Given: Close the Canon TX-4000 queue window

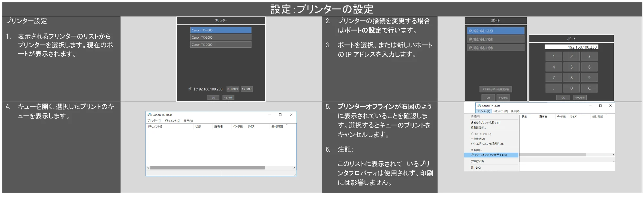Looking at the screenshot, I should [x=291, y=115].
